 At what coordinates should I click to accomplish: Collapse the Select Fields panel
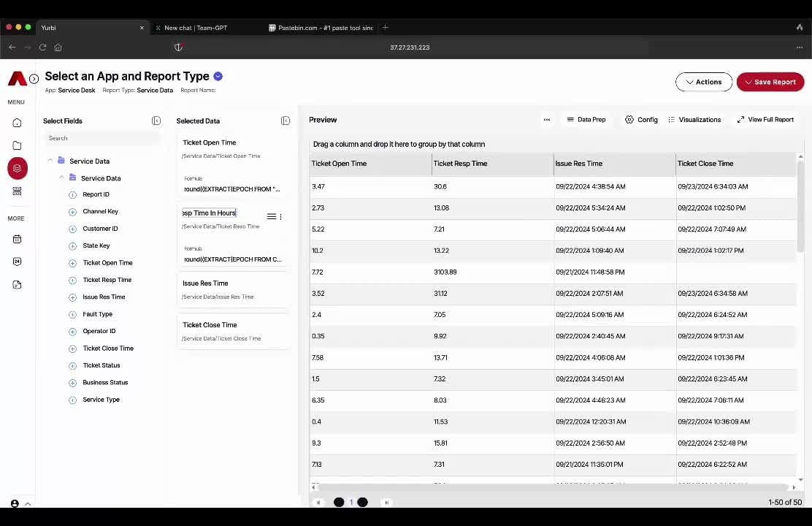click(156, 121)
